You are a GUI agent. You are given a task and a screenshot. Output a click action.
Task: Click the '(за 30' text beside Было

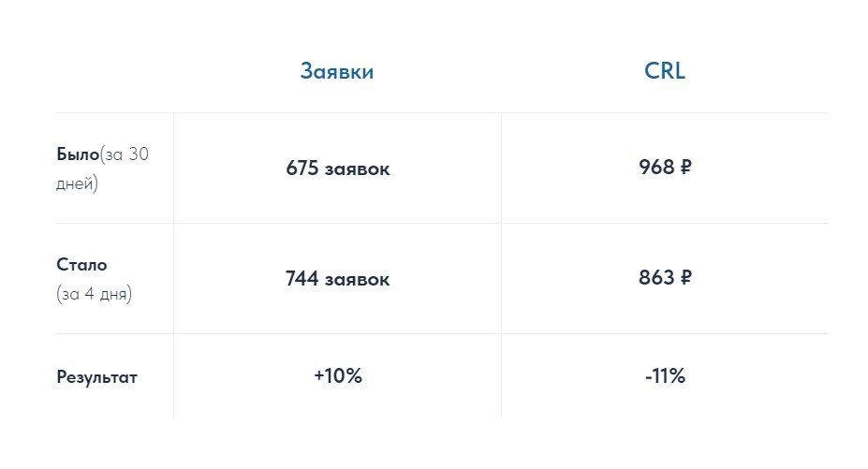[125, 154]
